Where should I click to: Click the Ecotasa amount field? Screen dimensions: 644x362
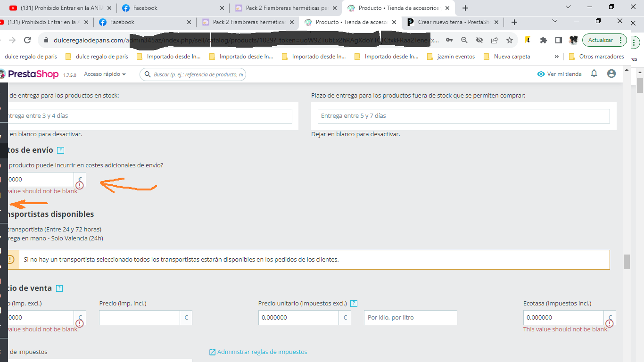(563, 318)
